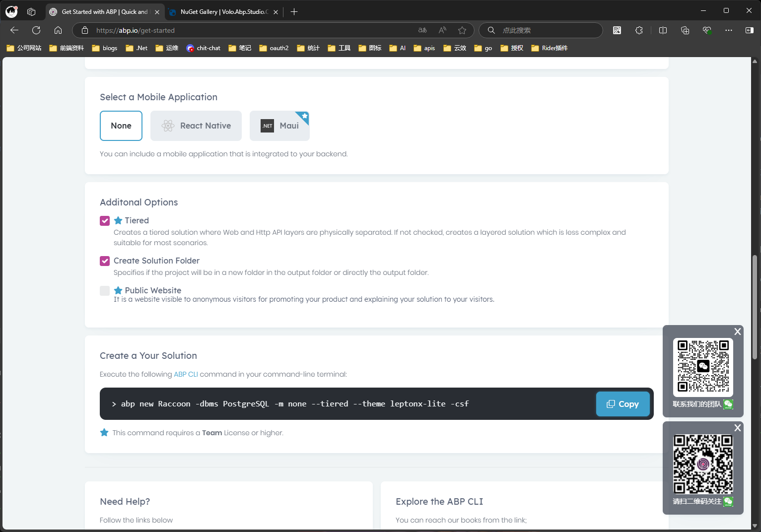Switch to the NuGet Gallery tab
The image size is (761, 532).
click(224, 12)
